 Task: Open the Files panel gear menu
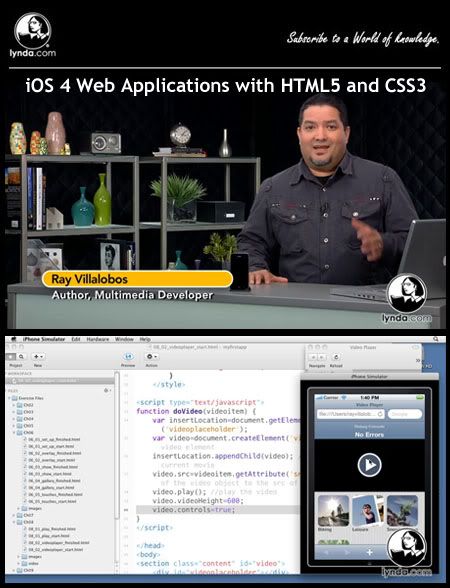108,390
